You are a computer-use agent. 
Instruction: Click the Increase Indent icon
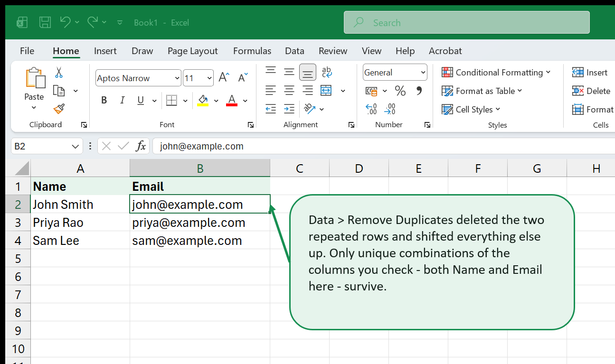[x=289, y=109]
